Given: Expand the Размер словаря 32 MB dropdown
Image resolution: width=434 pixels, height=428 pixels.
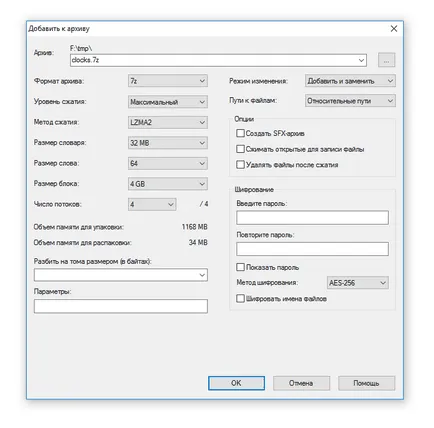Looking at the screenshot, I should coord(168,143).
